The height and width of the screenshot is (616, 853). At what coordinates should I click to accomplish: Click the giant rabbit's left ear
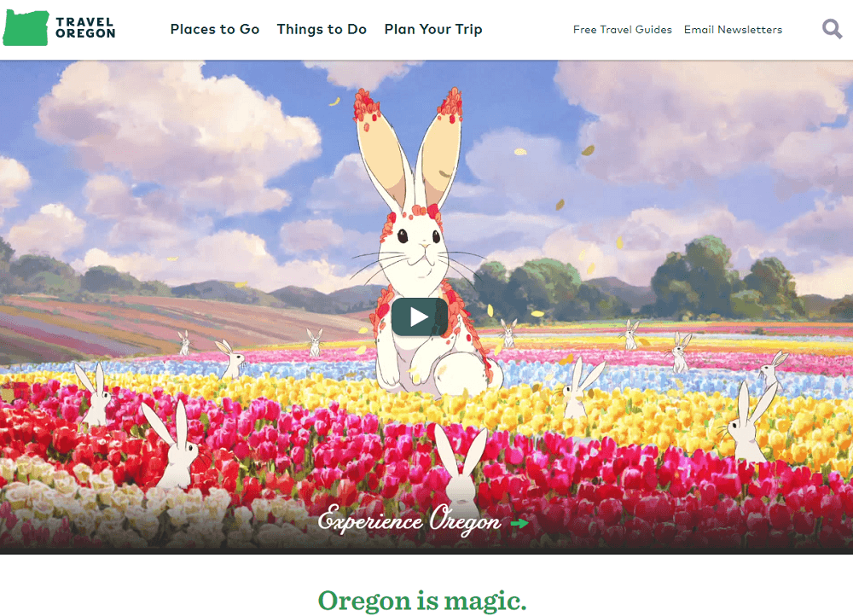[x=380, y=153]
